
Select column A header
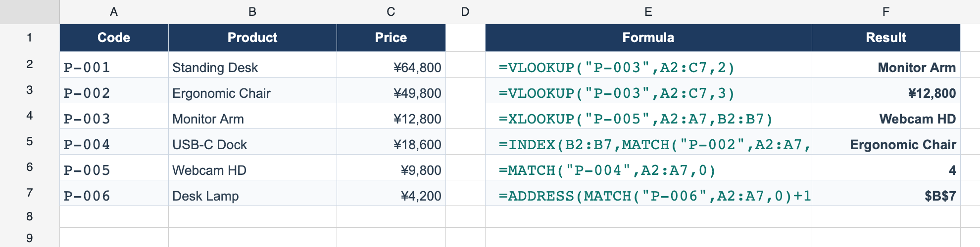point(114,12)
